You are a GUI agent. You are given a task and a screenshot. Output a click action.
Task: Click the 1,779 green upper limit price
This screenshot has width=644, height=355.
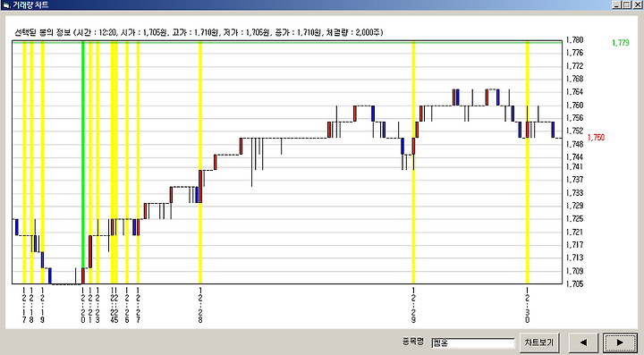pos(620,43)
